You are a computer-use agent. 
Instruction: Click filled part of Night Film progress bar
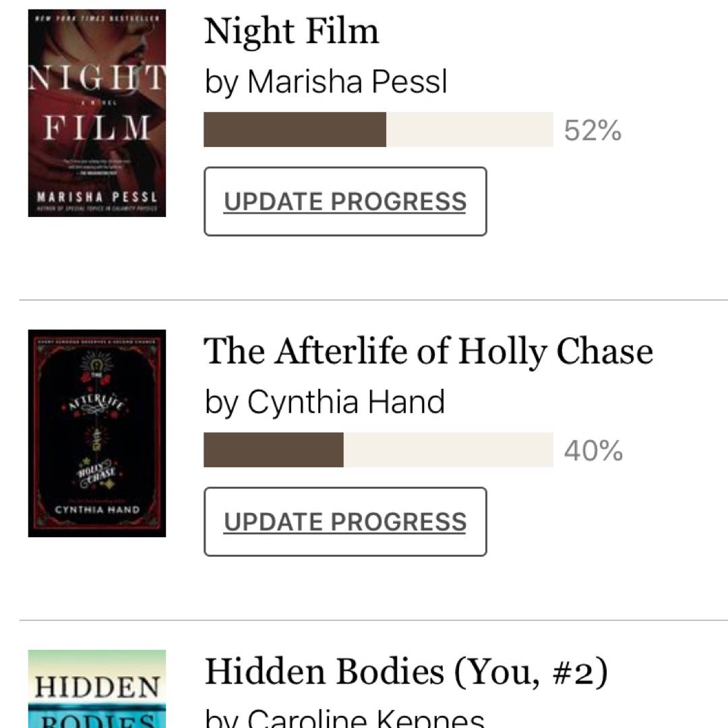(295, 129)
